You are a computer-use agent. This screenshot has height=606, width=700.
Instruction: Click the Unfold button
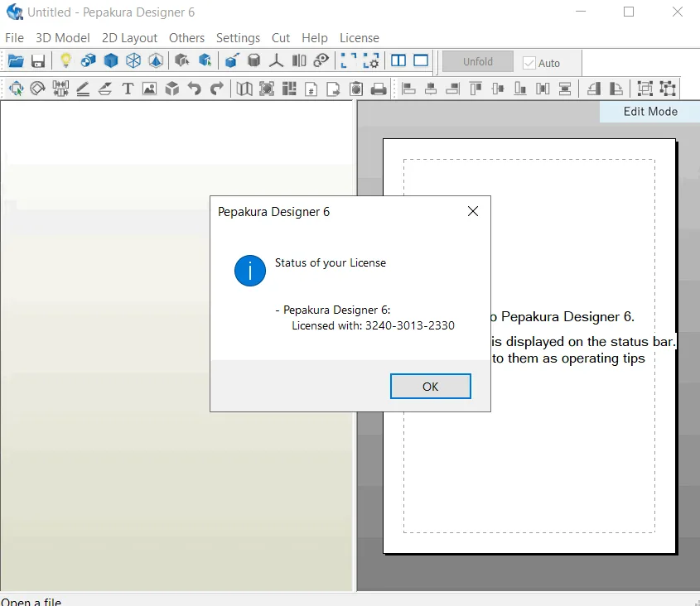478,61
